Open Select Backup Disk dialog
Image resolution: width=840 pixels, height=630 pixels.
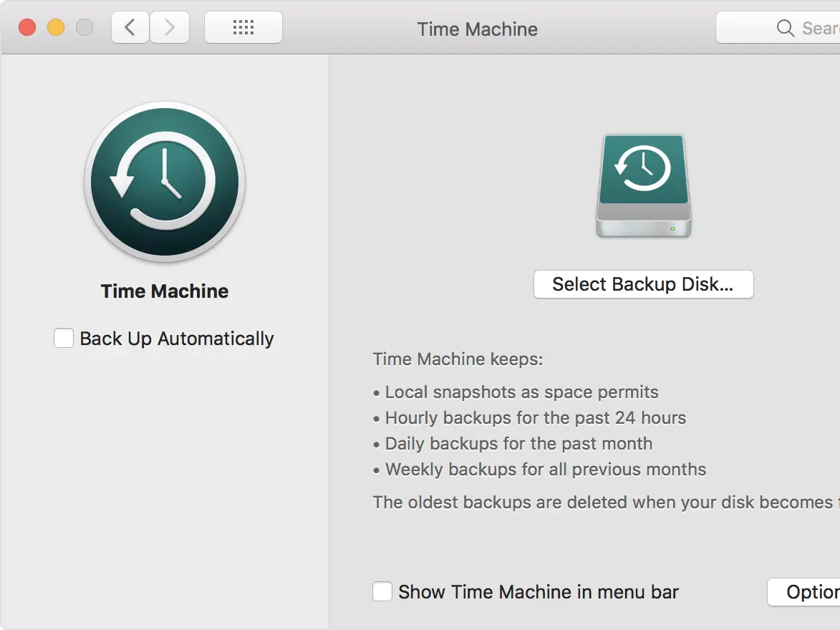[x=643, y=284]
